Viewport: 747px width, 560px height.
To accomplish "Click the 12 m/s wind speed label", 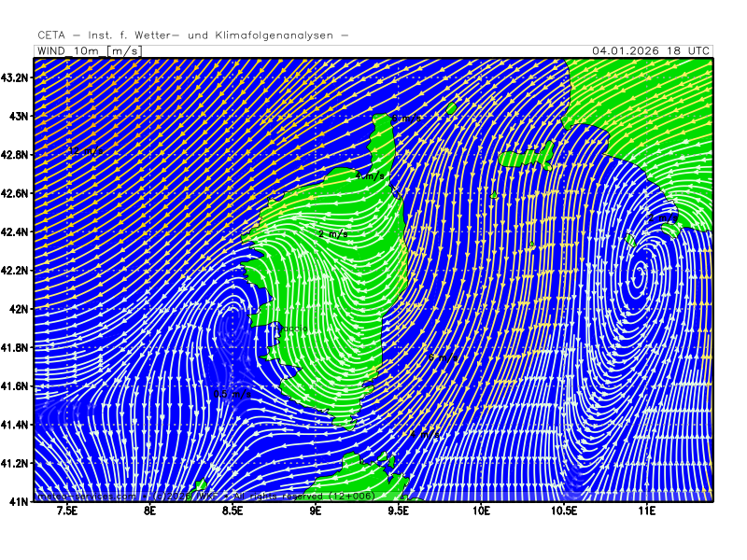I will tap(83, 150).
